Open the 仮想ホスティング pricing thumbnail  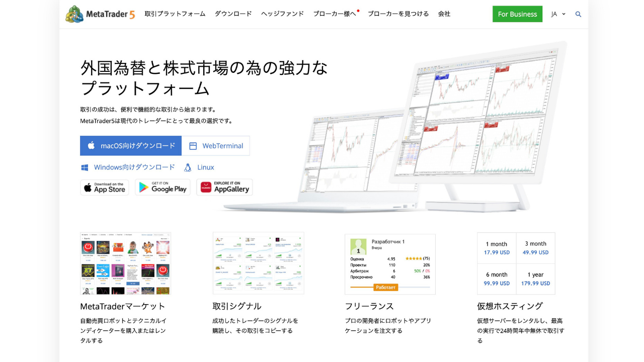click(x=516, y=263)
